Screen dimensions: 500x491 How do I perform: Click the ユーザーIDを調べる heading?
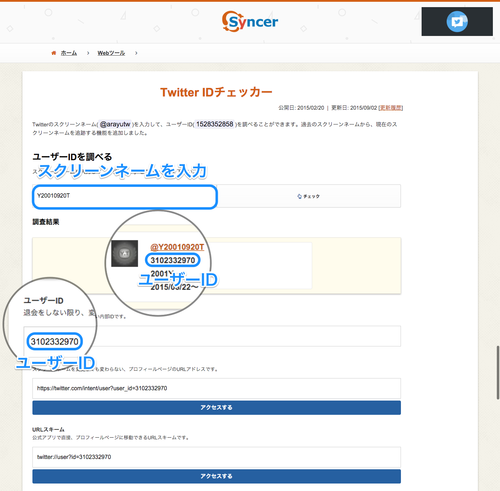(72, 157)
